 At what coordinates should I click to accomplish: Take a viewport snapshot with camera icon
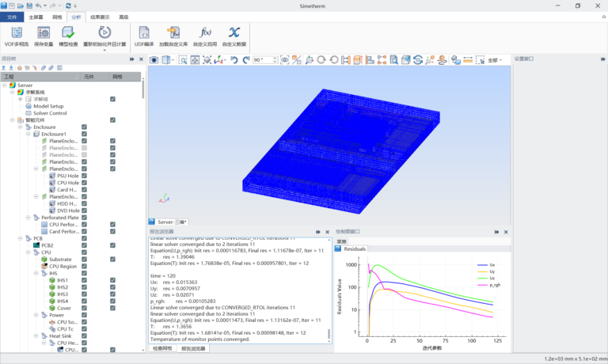pos(154,59)
